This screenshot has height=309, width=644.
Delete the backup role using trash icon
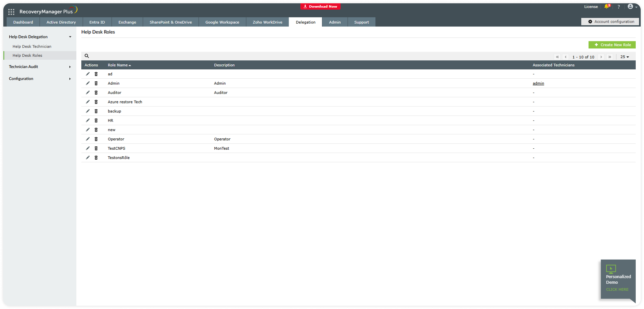96,111
